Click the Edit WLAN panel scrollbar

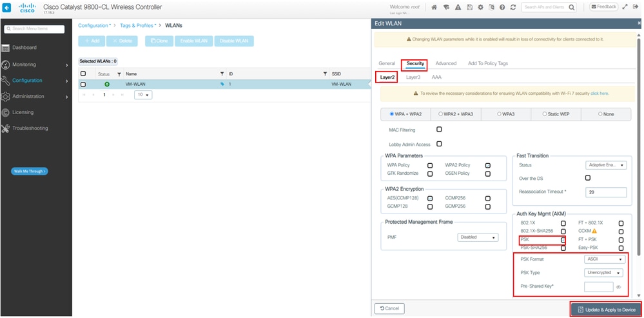point(639,146)
